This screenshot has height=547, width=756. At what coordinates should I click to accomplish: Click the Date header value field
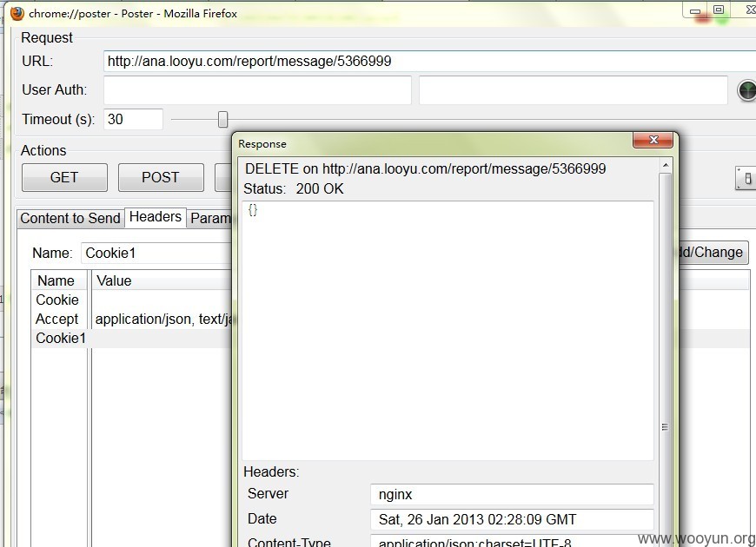[x=512, y=519]
